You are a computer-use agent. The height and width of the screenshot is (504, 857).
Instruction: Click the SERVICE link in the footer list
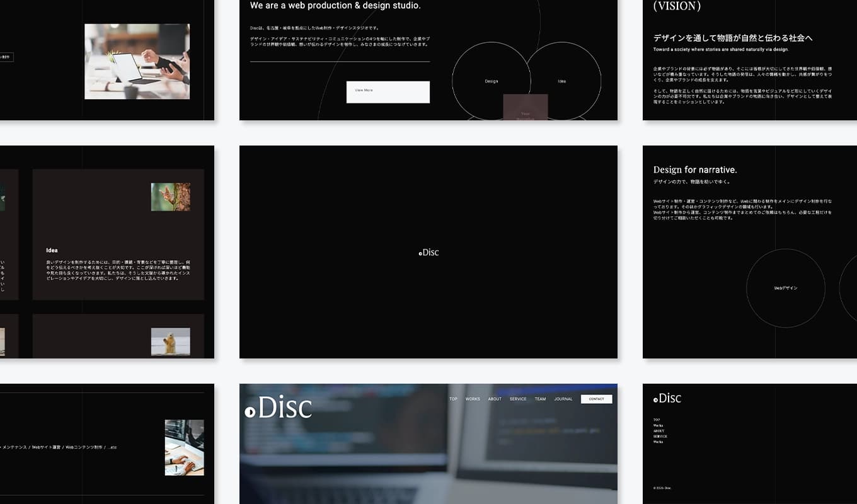(x=660, y=437)
